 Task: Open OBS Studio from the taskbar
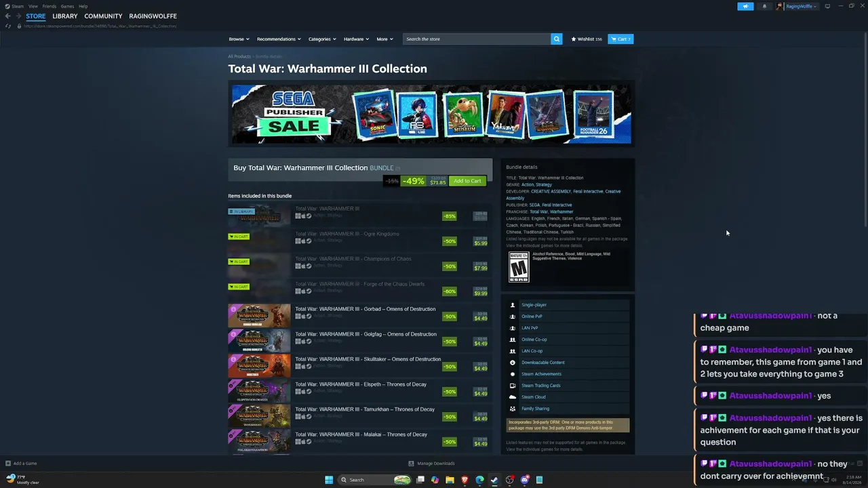pos(510,480)
